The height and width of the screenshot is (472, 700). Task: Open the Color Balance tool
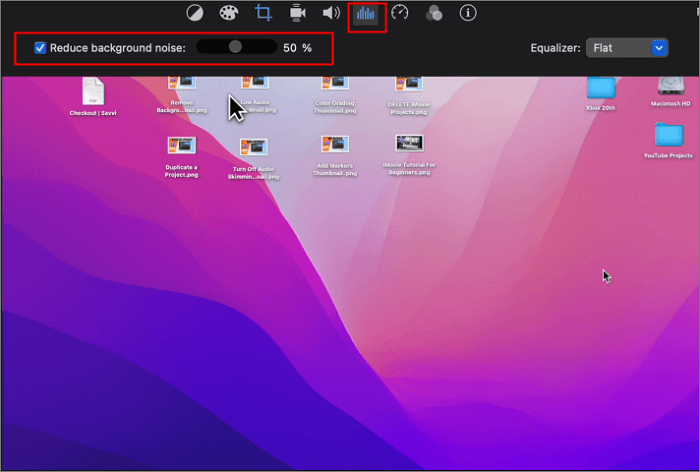click(x=197, y=13)
